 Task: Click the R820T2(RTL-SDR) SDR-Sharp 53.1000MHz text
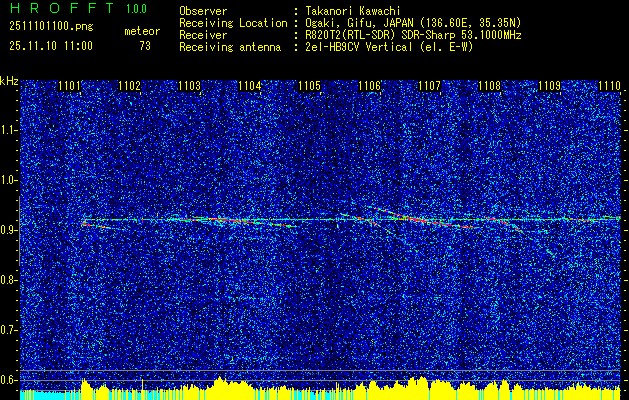pyautogui.click(x=414, y=35)
